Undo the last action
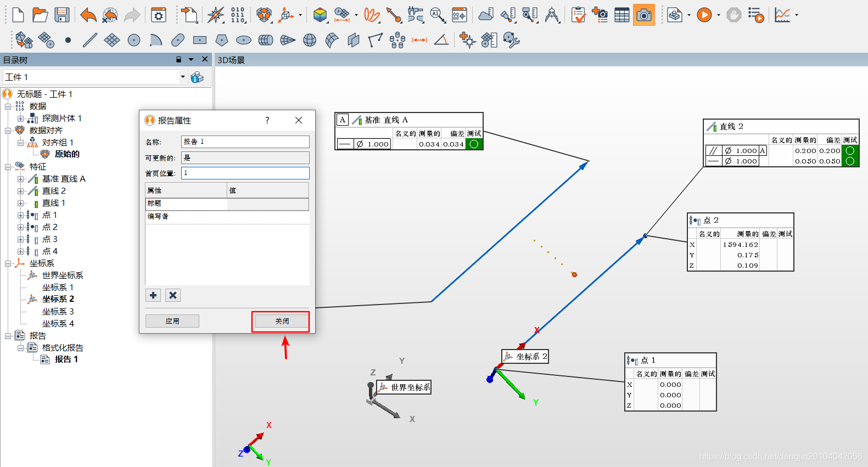The width and height of the screenshot is (868, 467). tap(88, 15)
